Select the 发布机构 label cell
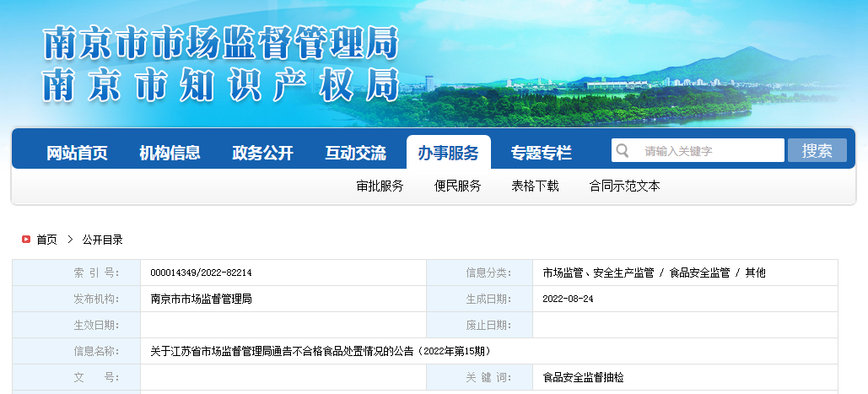 pyautogui.click(x=77, y=299)
